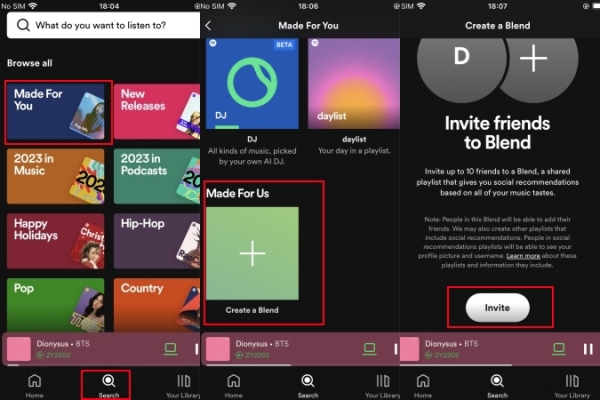Screen dimensions: 600x400
Task: Open the 2023 in Podcasts tile
Action: (157, 176)
